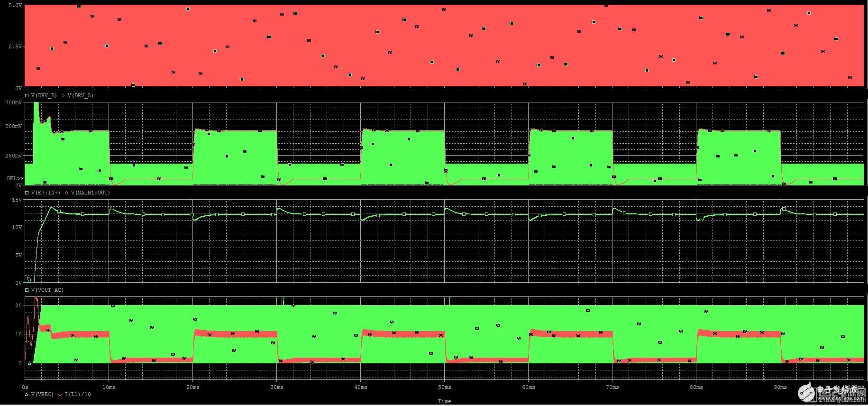Click the 700mV y-axis label

13,102
